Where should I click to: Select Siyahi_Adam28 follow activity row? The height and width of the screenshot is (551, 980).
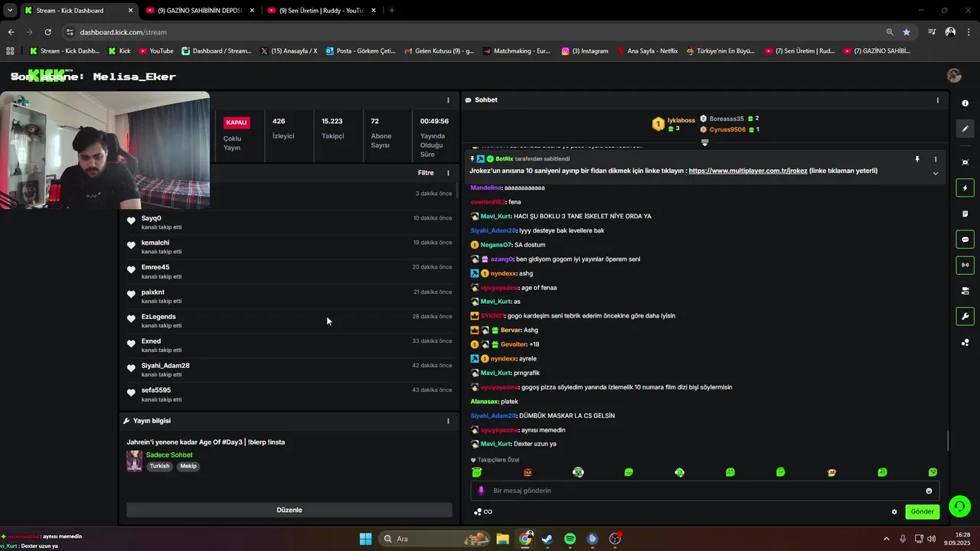pyautogui.click(x=289, y=369)
